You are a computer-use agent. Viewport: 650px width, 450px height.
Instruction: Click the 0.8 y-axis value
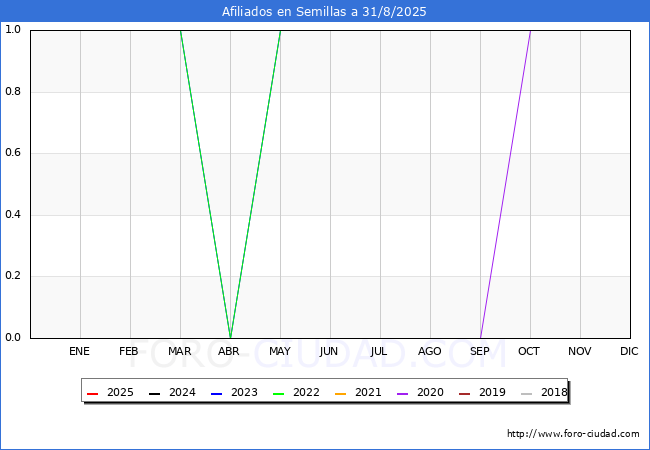13,91
